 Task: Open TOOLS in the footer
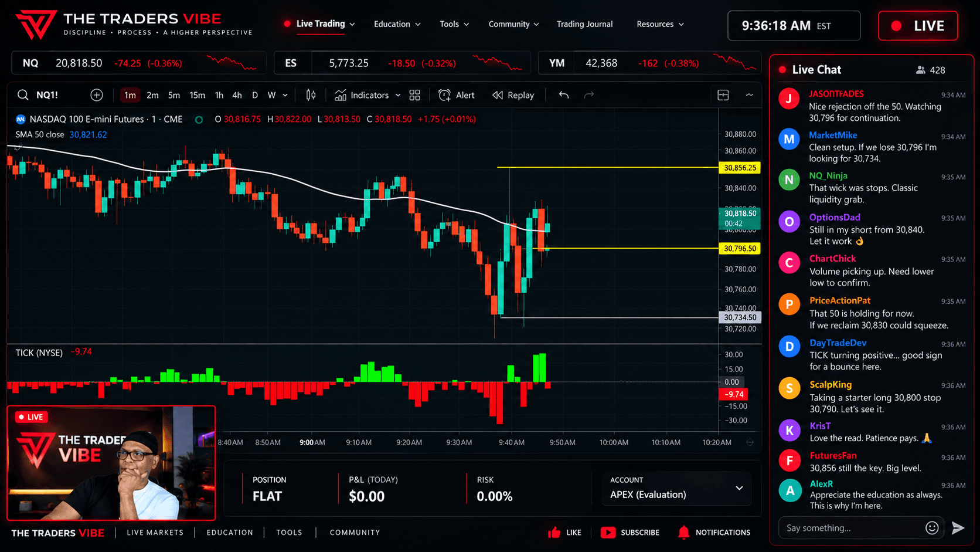[x=289, y=533]
